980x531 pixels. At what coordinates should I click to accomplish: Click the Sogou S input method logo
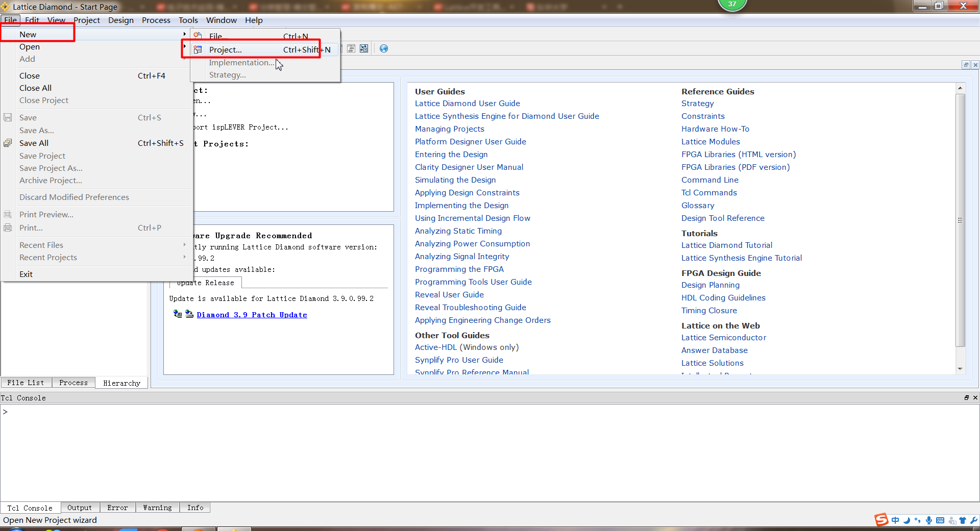point(881,520)
